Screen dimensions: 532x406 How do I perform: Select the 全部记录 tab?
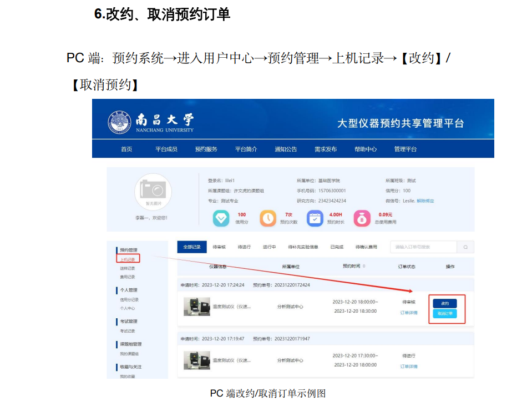click(x=192, y=247)
